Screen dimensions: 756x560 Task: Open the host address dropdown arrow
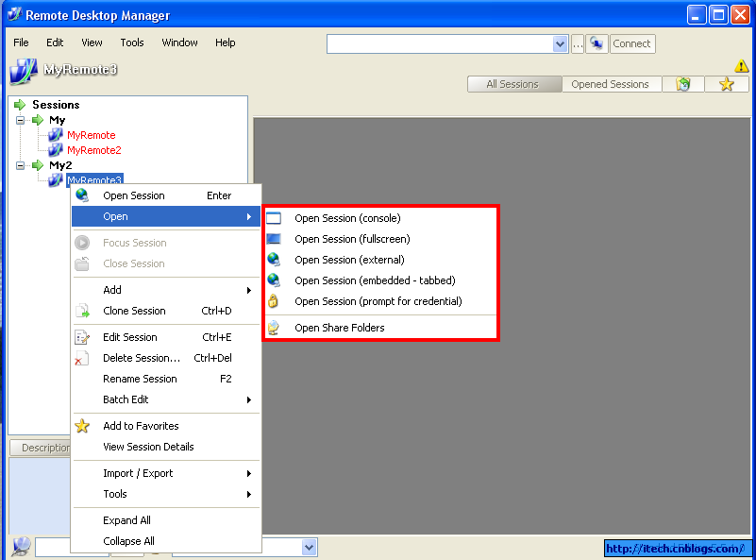560,43
